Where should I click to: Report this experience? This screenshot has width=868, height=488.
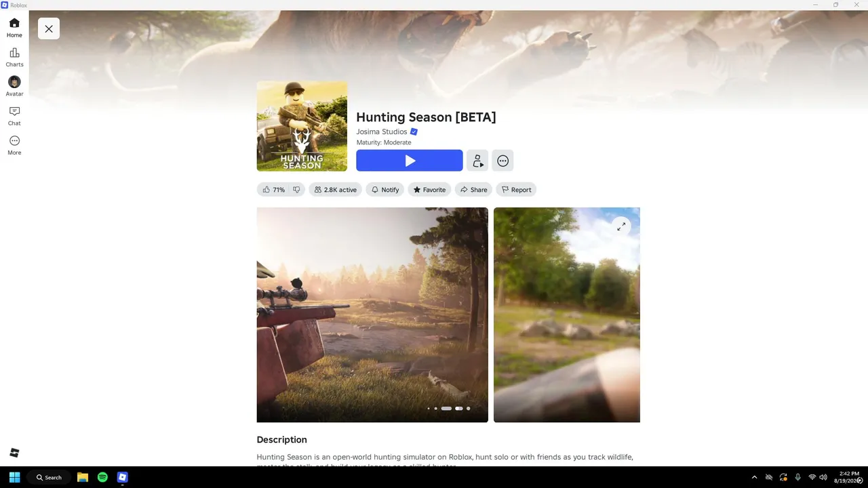point(516,190)
